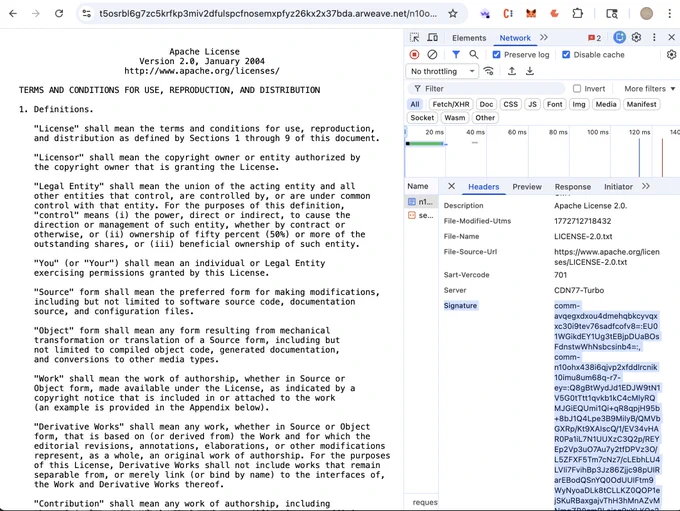This screenshot has width=680, height=511.
Task: Open the No throttling dropdown
Action: coord(442,71)
